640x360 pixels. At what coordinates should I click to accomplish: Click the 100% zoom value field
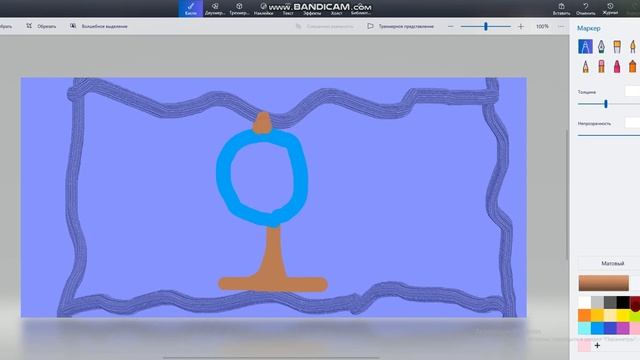(542, 27)
